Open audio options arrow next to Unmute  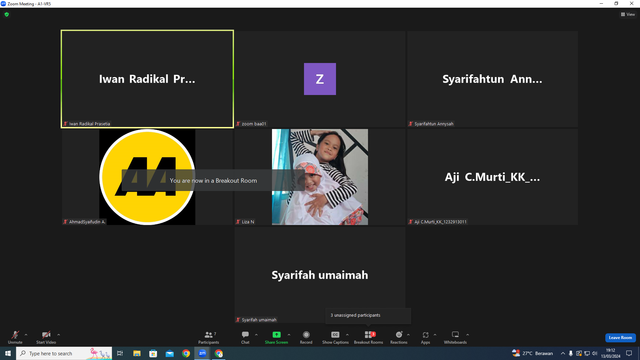[26, 335]
